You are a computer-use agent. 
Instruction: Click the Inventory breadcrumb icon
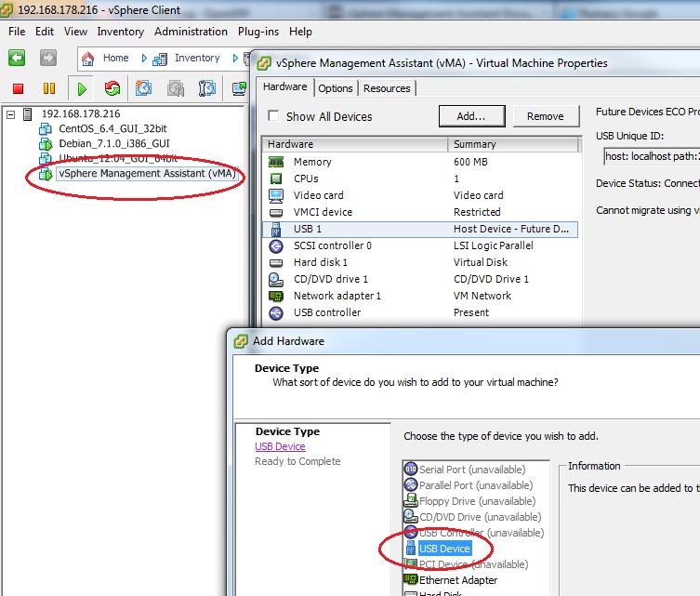click(160, 59)
